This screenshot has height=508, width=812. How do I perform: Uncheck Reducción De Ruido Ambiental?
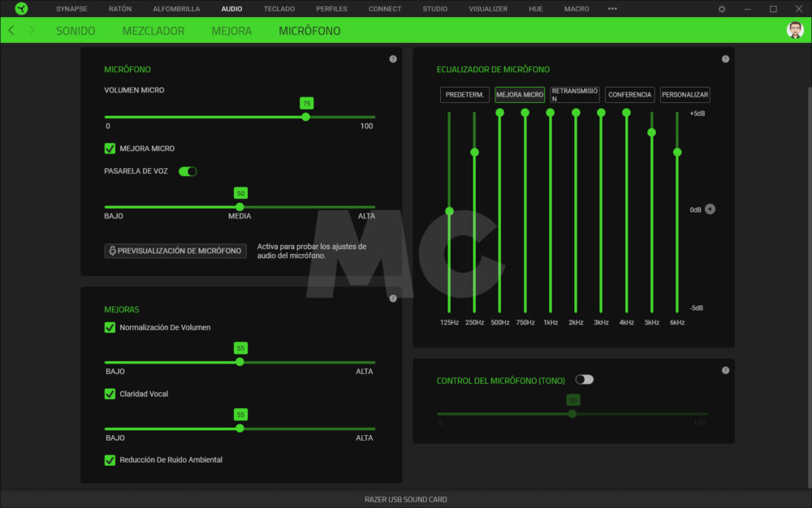[110, 460]
